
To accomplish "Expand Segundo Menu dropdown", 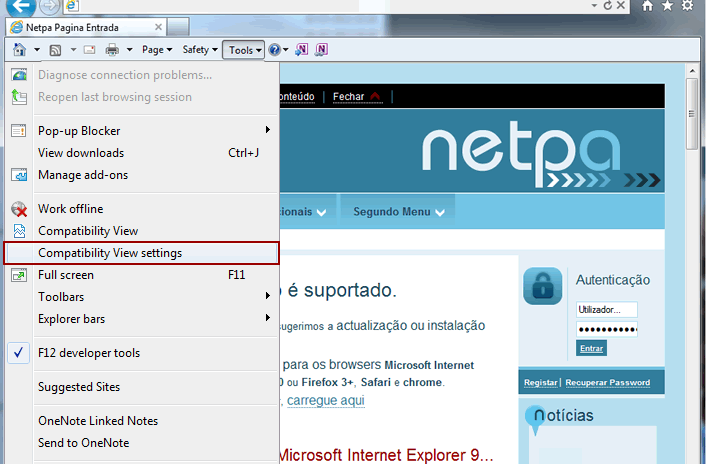I will 398,212.
